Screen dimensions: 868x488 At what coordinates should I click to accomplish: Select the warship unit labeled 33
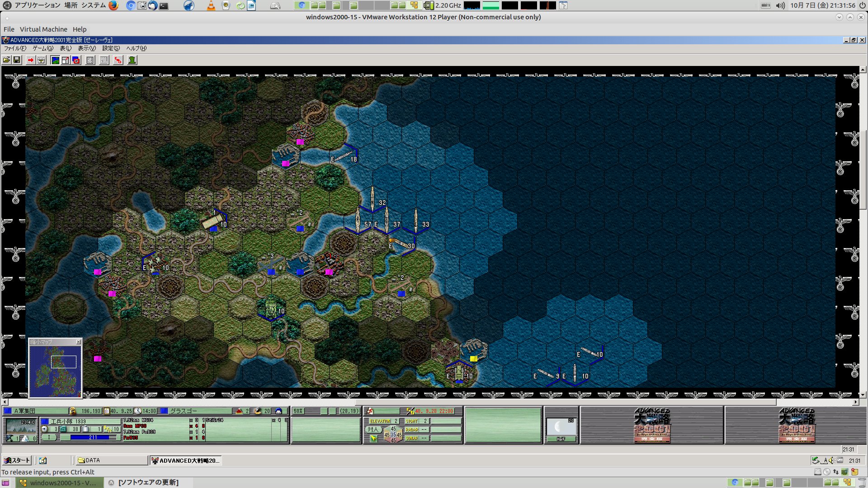(416, 221)
